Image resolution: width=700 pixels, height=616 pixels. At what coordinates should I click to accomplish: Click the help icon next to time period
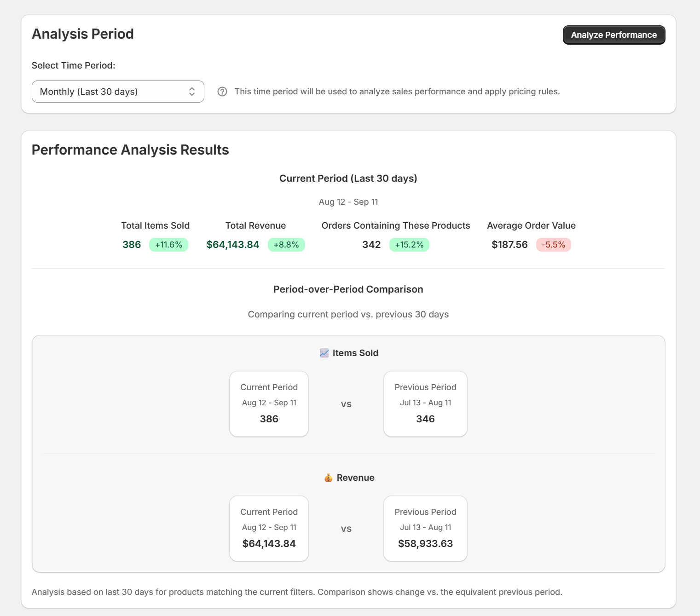222,92
